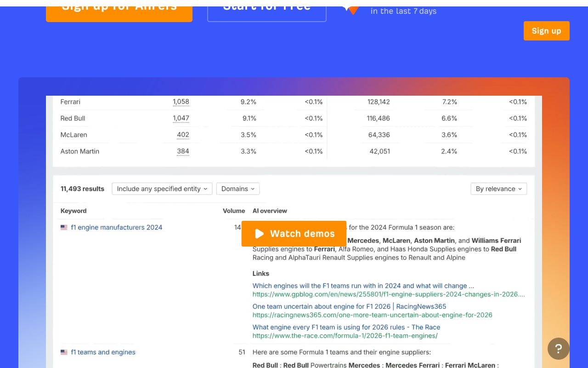The height and width of the screenshot is (368, 588).
Task: Click the the-race.com green URL
Action: pos(345,336)
